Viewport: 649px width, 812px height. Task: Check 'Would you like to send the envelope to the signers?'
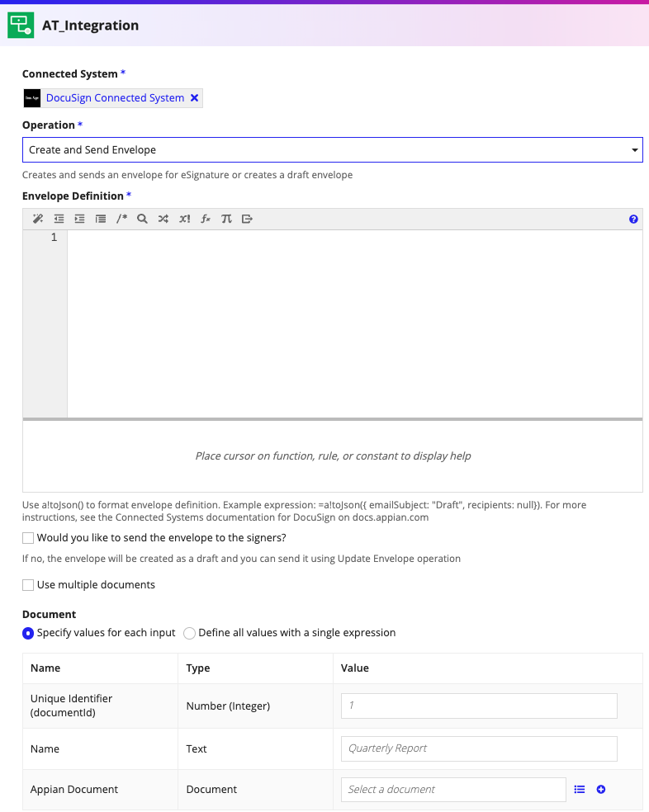(28, 538)
